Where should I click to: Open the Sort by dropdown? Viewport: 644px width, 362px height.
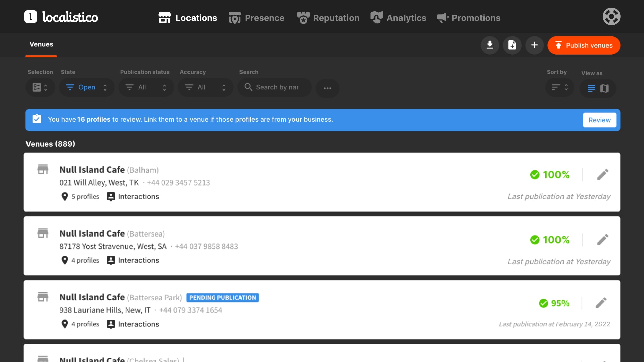point(559,87)
